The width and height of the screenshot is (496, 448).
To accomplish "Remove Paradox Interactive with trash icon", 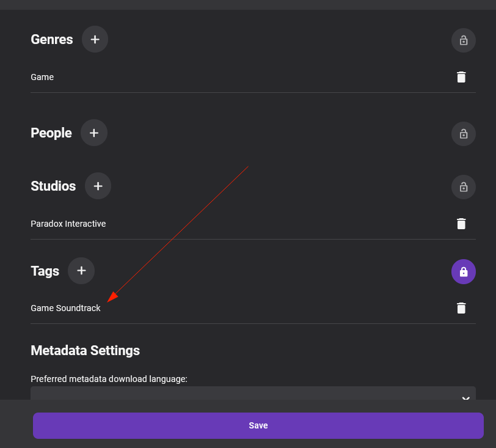I will click(x=461, y=224).
